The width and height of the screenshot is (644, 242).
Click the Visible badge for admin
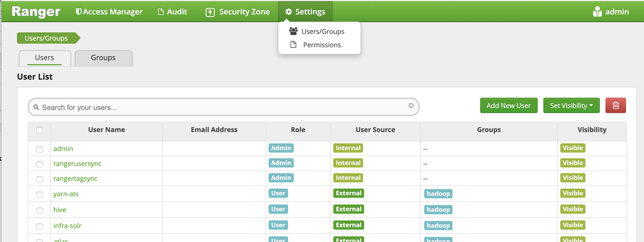coord(573,148)
